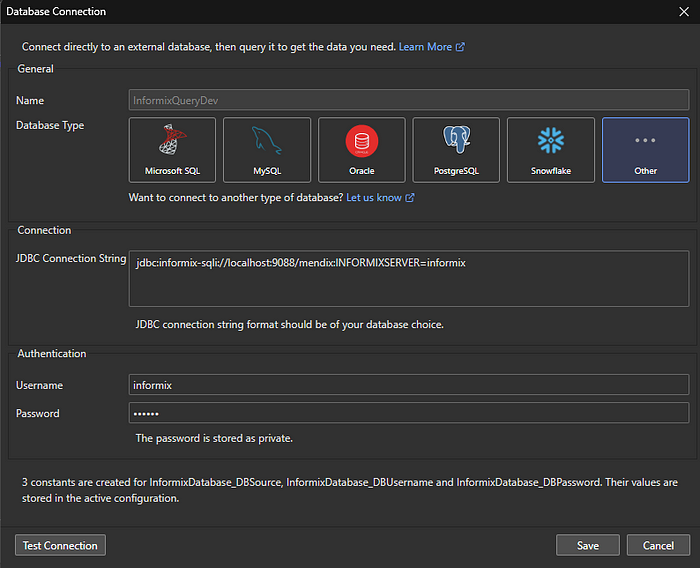Open the Learn More link
This screenshot has width=700, height=568.
pyautogui.click(x=425, y=47)
